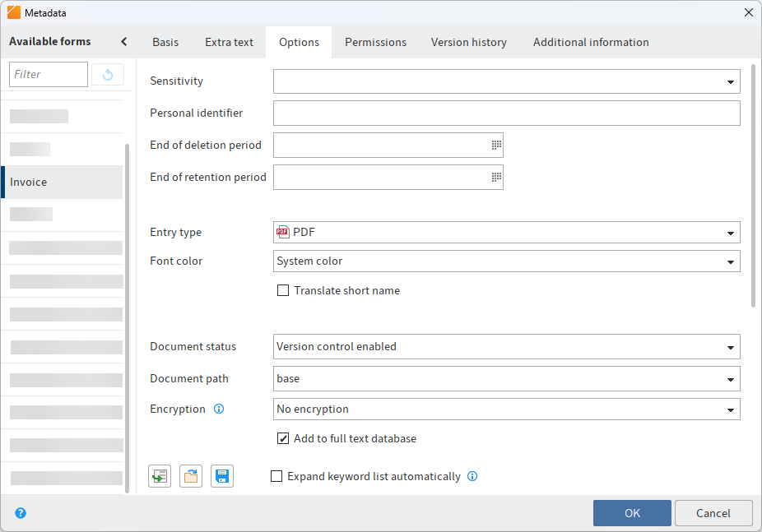Open the End of deletion period date picker
Screen dimensions: 762x532
click(495, 145)
